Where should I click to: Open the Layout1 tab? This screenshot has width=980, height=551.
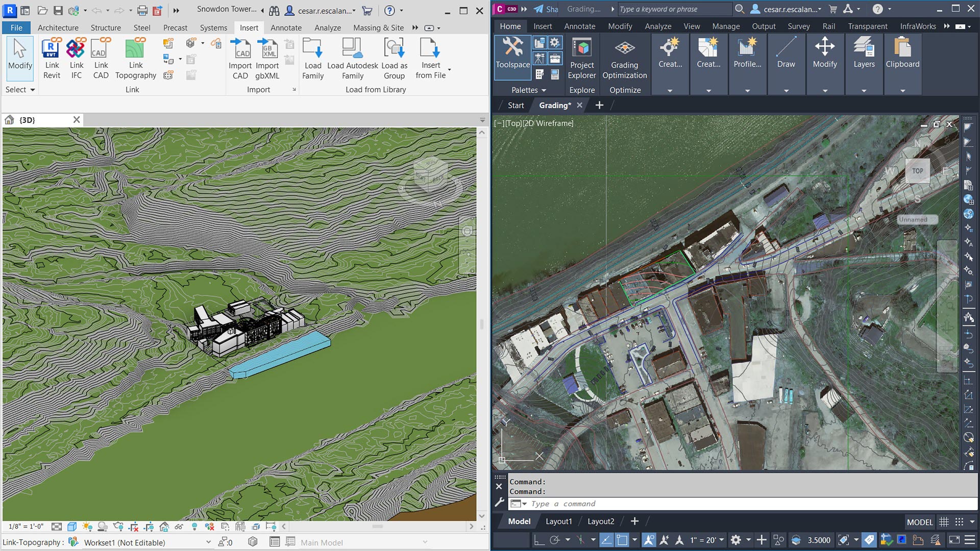click(x=558, y=521)
